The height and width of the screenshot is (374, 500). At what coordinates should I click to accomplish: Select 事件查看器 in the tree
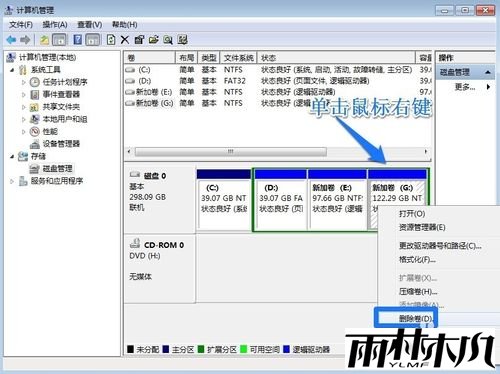(61, 94)
